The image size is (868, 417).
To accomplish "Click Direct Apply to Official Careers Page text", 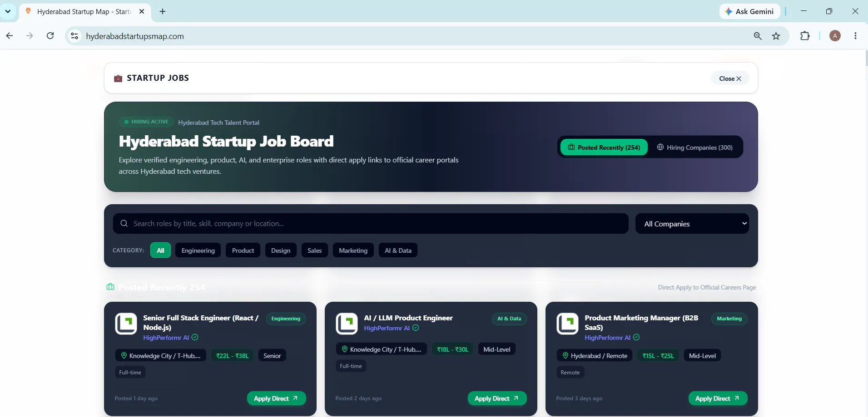I will pos(707,287).
